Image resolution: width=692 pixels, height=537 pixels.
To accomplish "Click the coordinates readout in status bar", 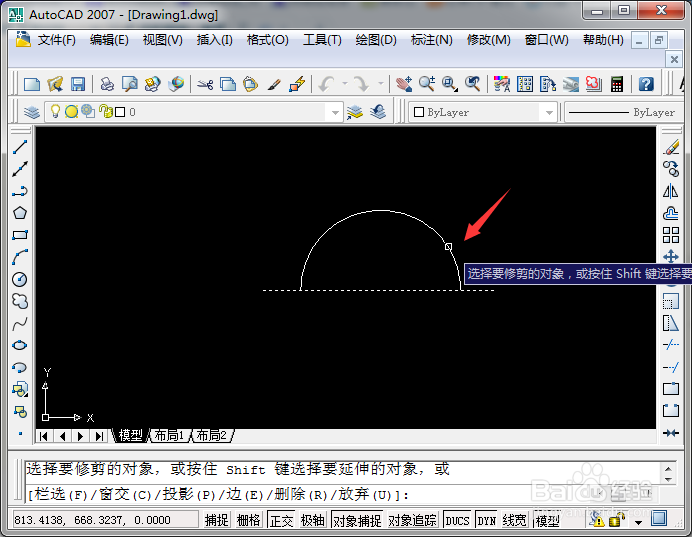I will coord(105,520).
